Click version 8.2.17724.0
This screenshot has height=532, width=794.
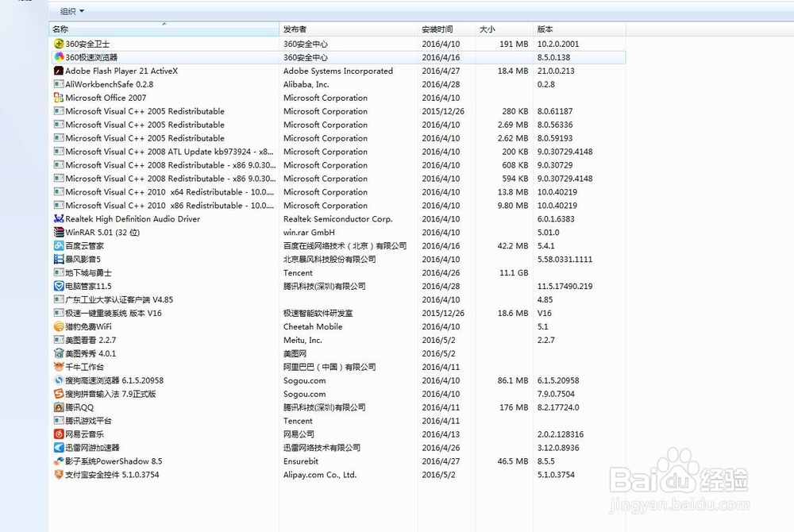pos(558,407)
